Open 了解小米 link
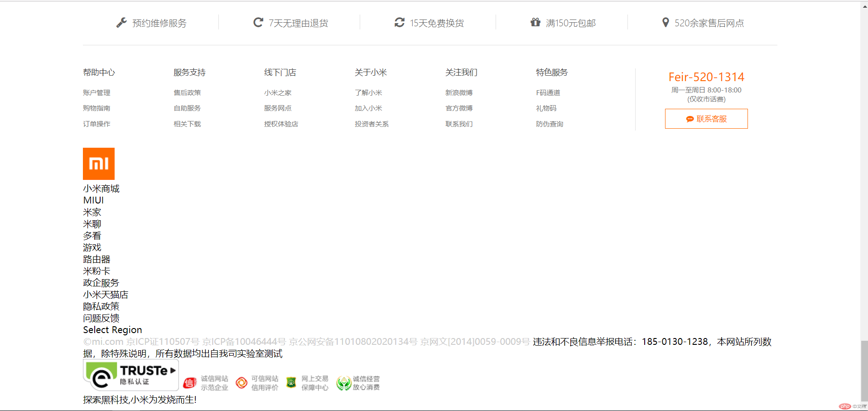 point(368,92)
